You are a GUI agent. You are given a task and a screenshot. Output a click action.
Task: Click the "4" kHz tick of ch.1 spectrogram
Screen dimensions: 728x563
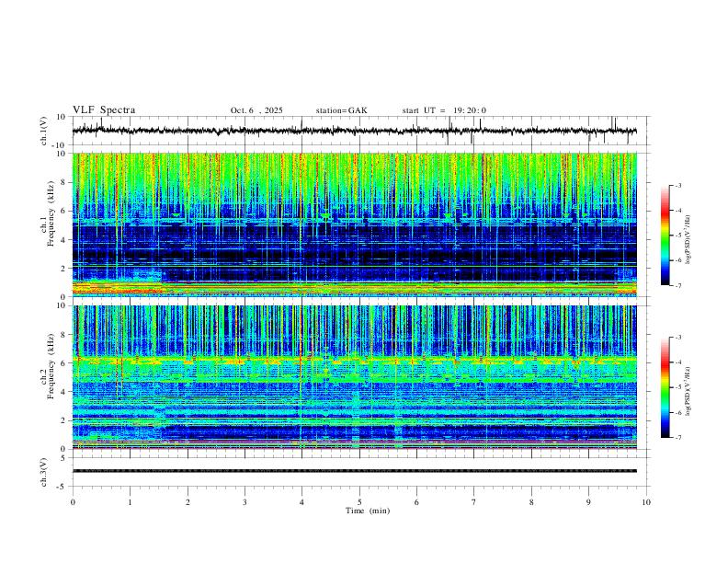[63, 240]
